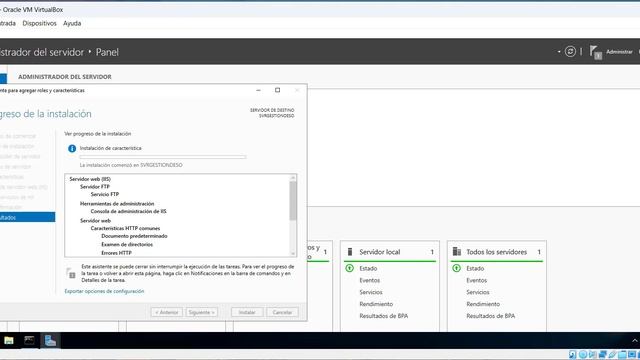This screenshot has width=640, height=360.
Task: Open Resultados de BPA under Todos los servidores
Action: click(x=491, y=316)
